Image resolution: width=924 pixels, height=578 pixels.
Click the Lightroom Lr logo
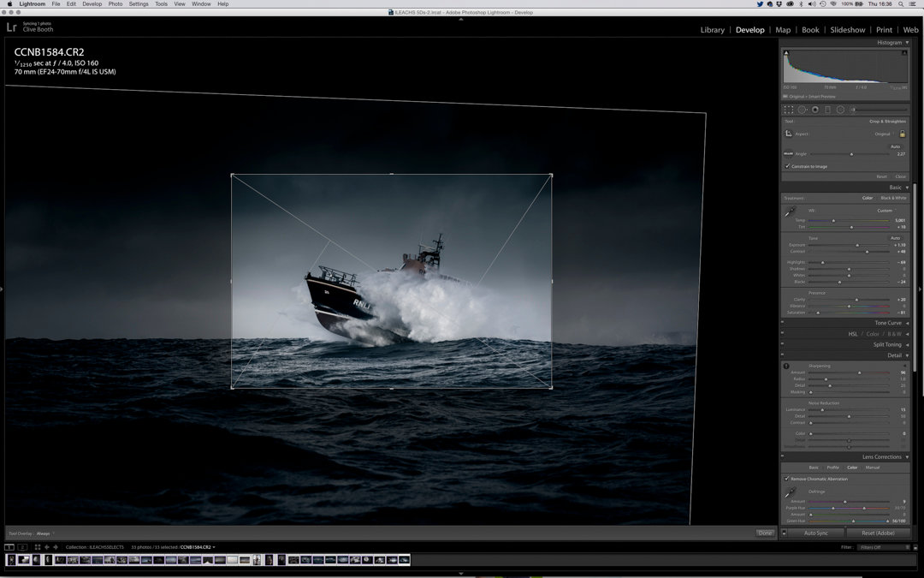11,27
